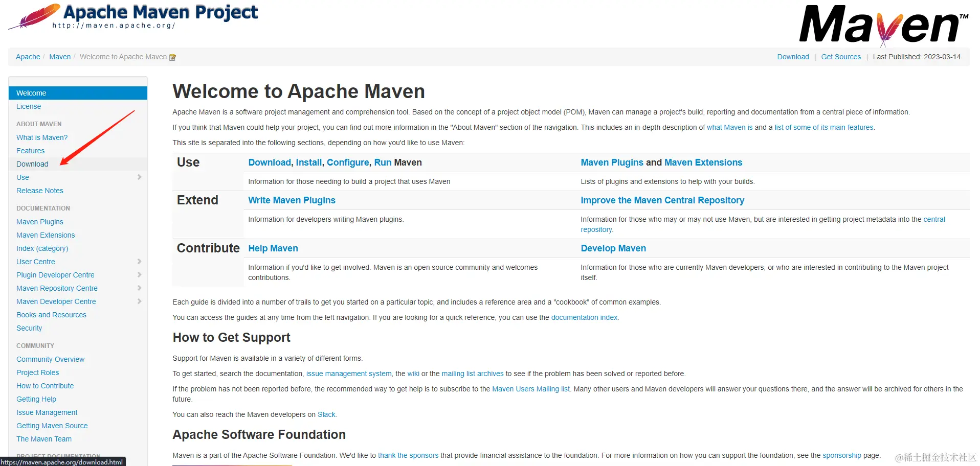Open User Centre sidebar link
980x466 pixels.
tap(35, 262)
